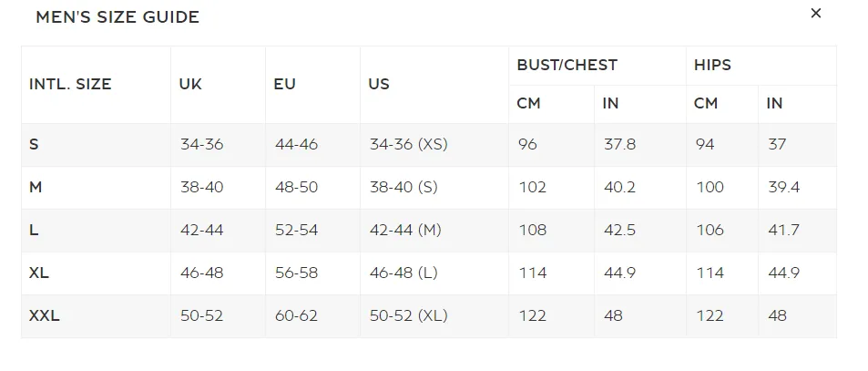This screenshot has height=371, width=868.
Task: Click the US 34-36 (XS) cell
Action: coord(409,145)
